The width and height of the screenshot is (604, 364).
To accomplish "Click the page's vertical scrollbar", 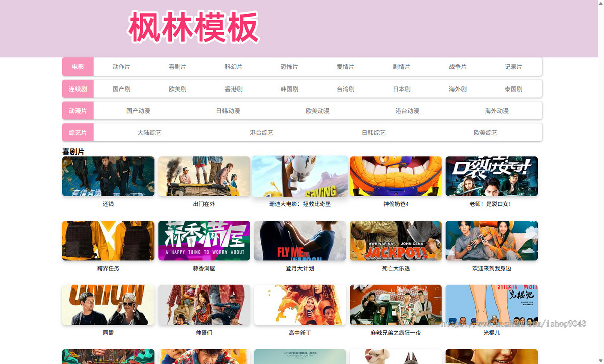I will [601, 182].
